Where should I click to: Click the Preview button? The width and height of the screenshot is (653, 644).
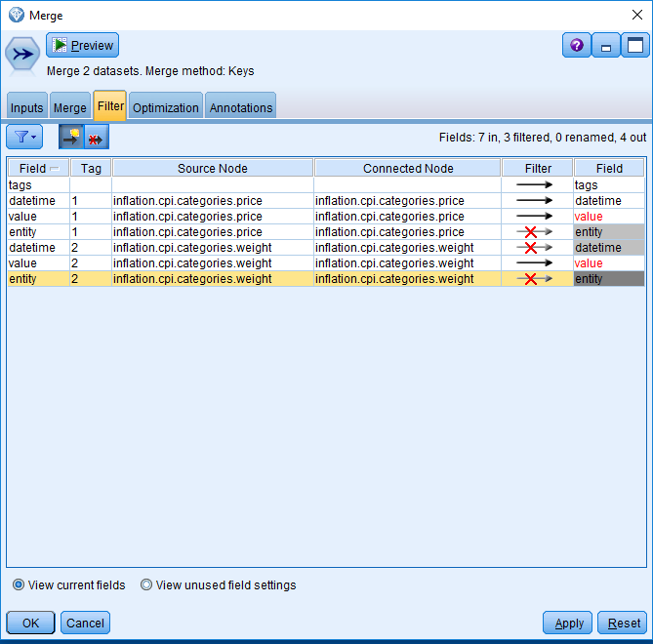pyautogui.click(x=82, y=45)
